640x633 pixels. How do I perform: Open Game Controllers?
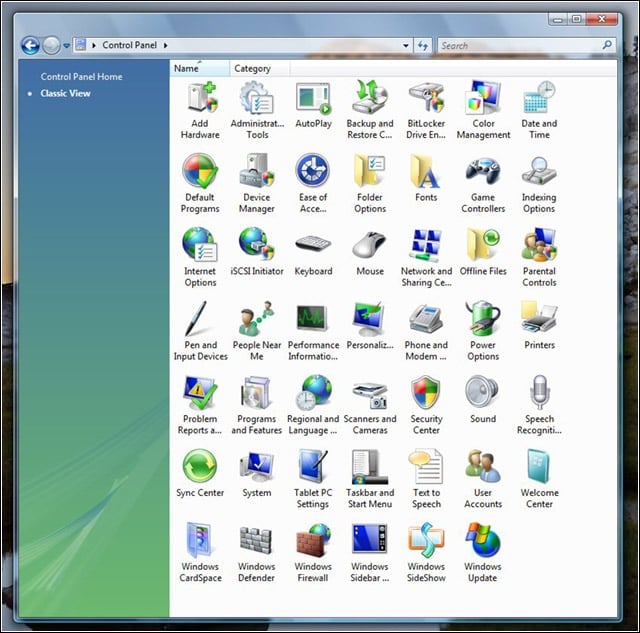point(483,184)
